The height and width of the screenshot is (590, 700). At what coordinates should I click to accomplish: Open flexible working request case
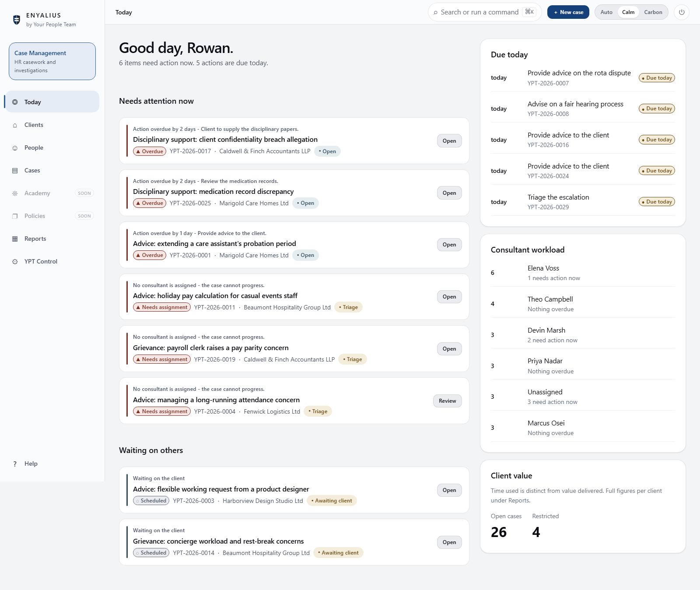[x=449, y=490]
